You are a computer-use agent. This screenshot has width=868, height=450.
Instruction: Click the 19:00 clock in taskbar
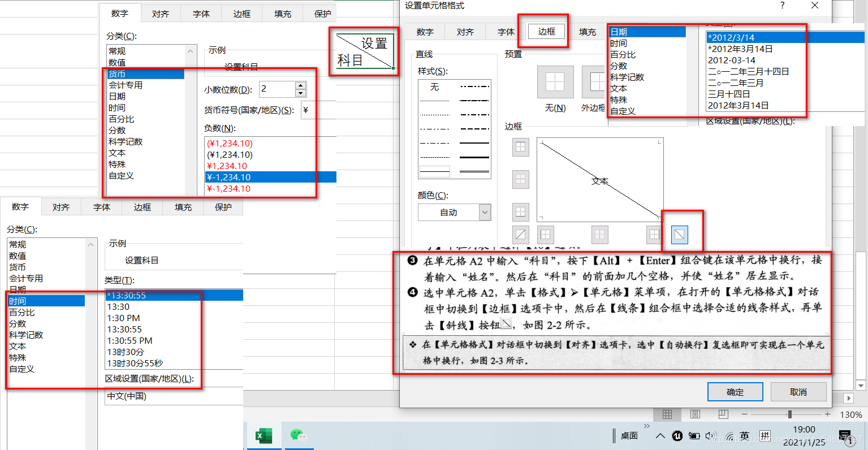pyautogui.click(x=804, y=430)
